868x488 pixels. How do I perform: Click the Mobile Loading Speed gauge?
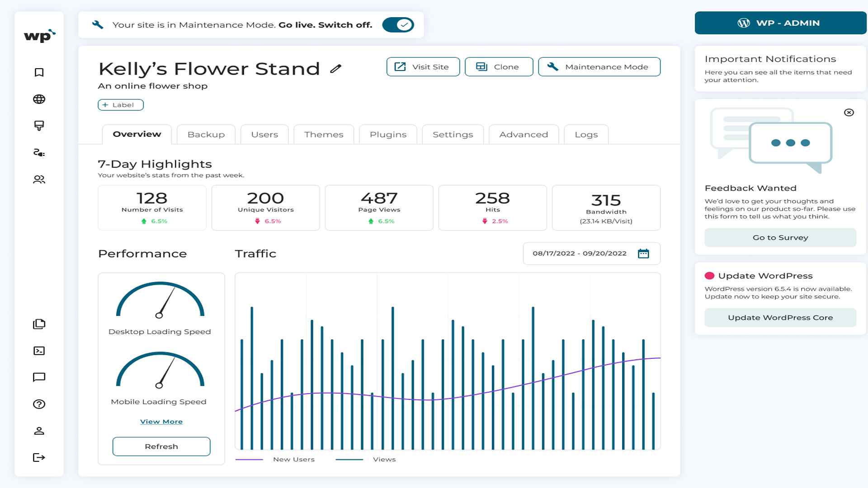[160, 371]
